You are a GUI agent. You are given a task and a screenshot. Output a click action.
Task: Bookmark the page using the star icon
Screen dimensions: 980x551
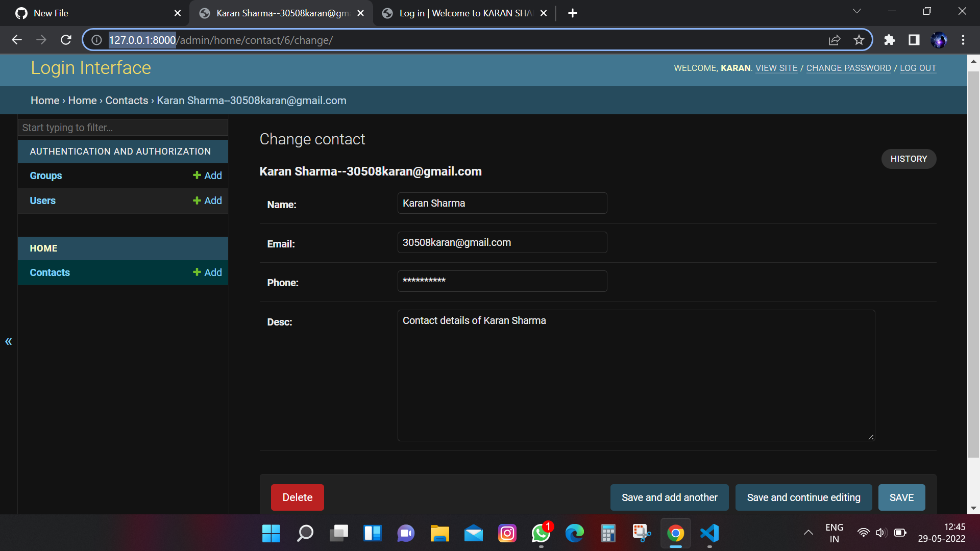(x=859, y=40)
